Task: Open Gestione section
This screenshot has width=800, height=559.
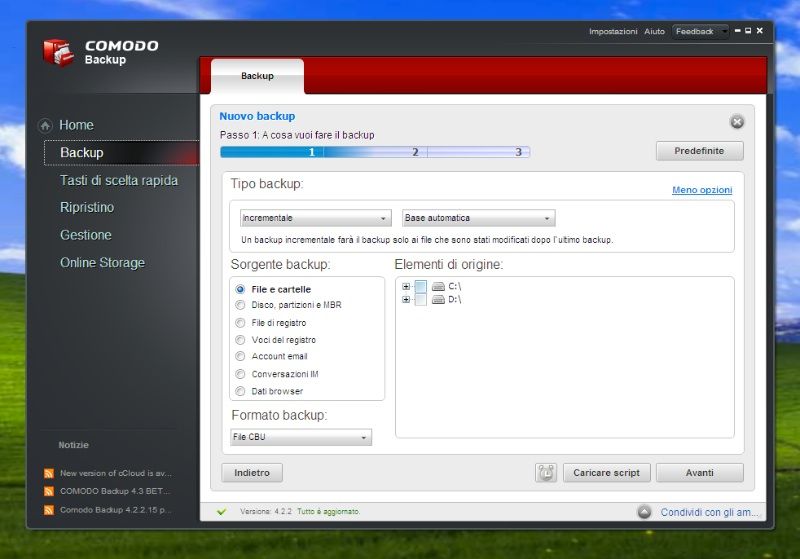Action: (86, 235)
